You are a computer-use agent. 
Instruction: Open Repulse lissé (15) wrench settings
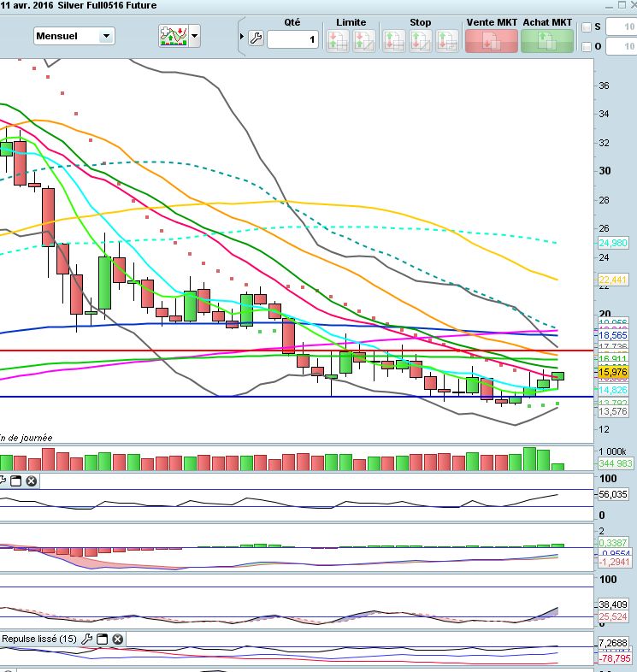point(87,639)
